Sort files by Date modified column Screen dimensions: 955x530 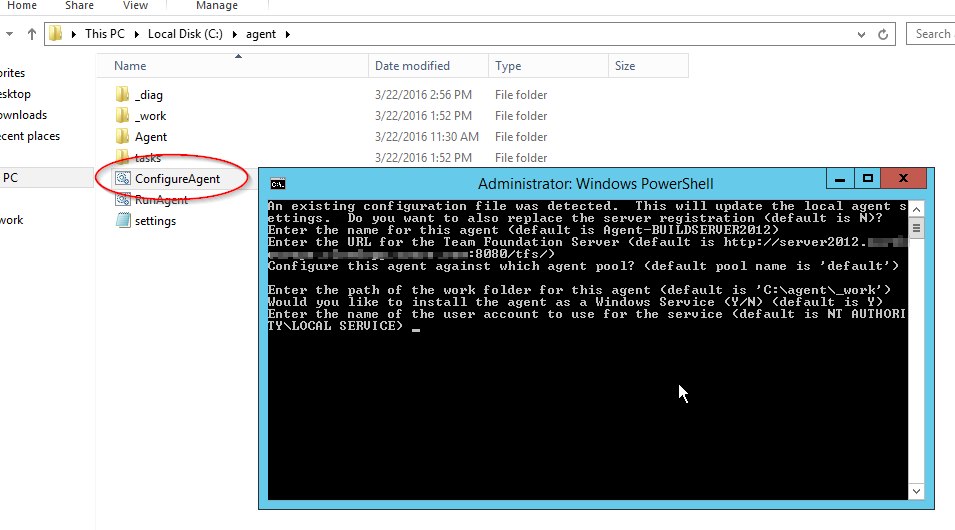coord(412,66)
